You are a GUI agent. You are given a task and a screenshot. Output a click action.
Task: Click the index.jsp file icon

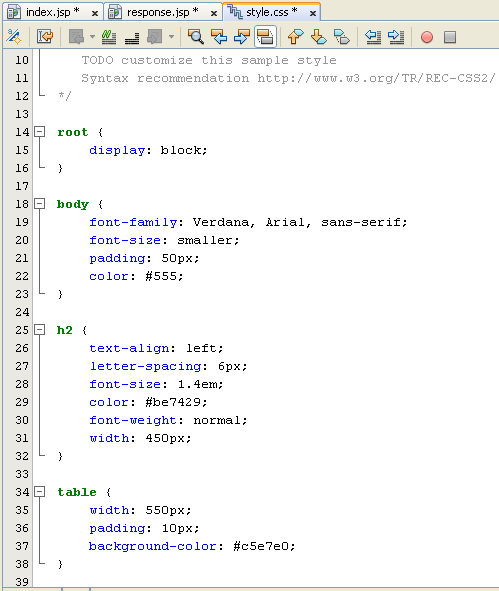pos(14,12)
